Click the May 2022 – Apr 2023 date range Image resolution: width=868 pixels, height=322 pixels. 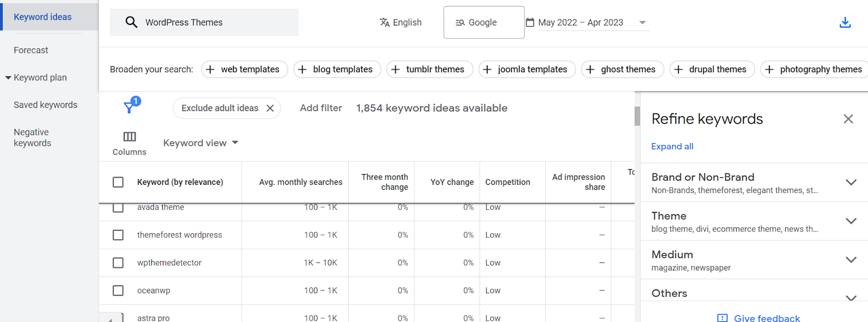click(x=580, y=22)
